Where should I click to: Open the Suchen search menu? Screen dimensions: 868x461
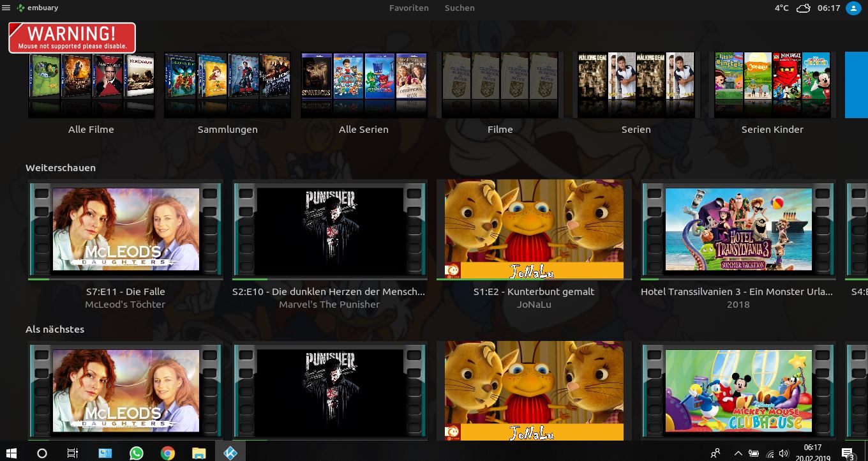pos(460,8)
